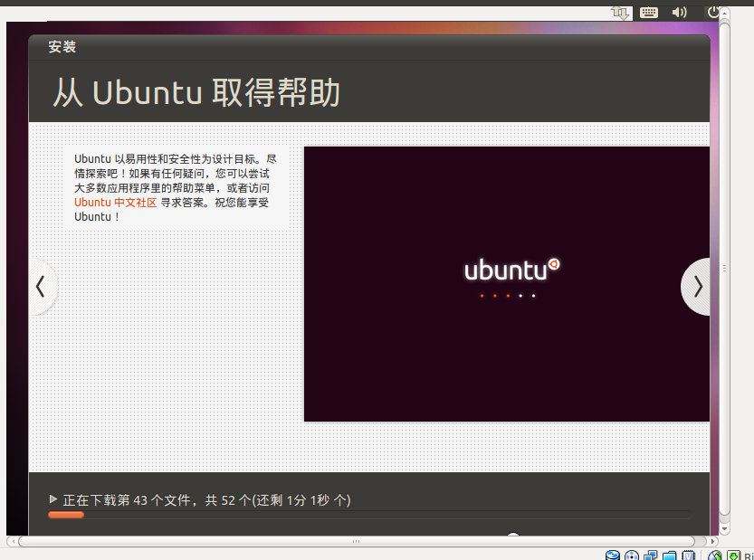
Task: Click the vertical scrollbar up arrow
Action: [724, 13]
